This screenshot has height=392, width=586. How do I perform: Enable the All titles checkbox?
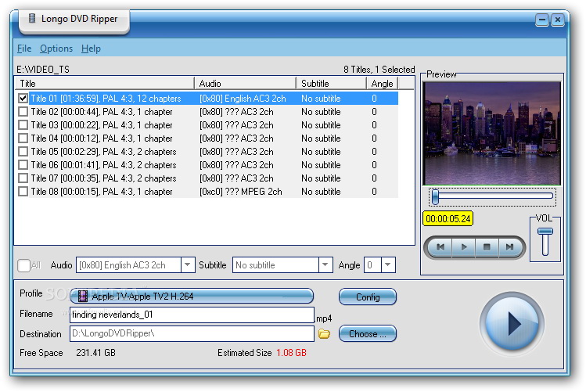coord(23,265)
